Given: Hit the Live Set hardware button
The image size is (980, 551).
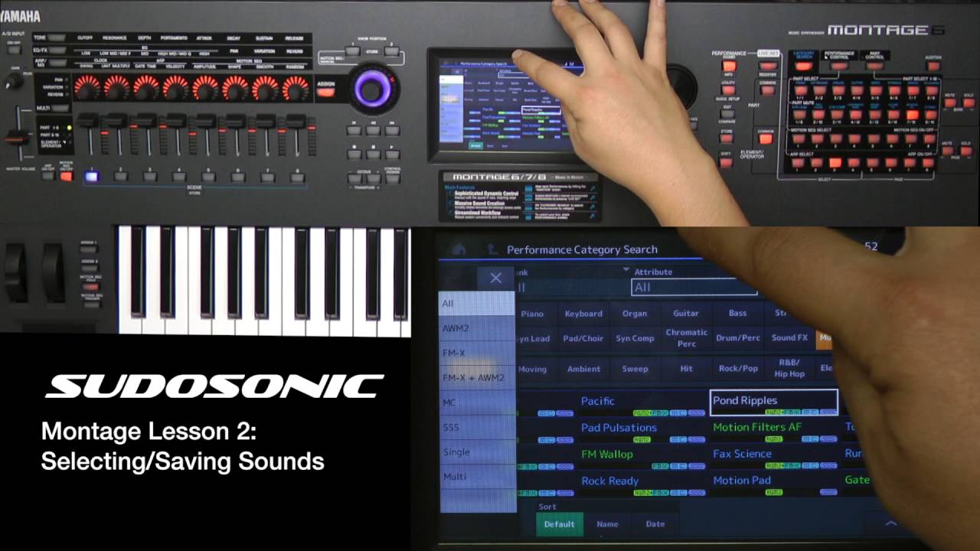Looking at the screenshot, I should [766, 67].
